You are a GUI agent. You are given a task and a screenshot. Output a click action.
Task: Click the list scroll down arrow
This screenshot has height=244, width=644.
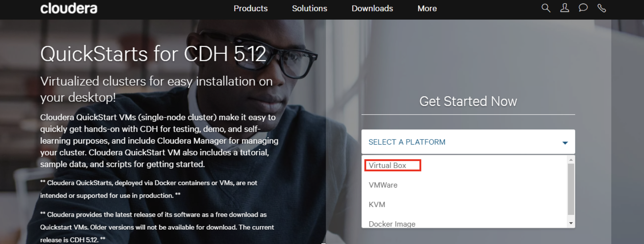pyautogui.click(x=571, y=223)
